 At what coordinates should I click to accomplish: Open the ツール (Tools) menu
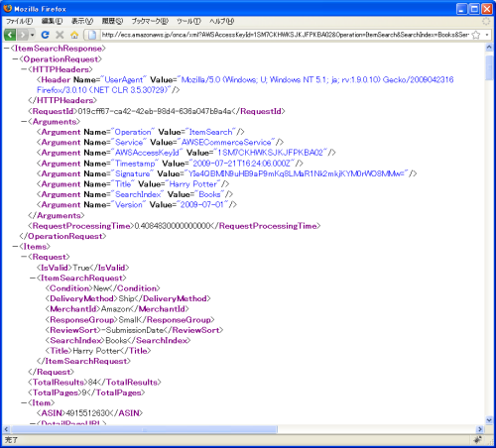tap(188, 21)
